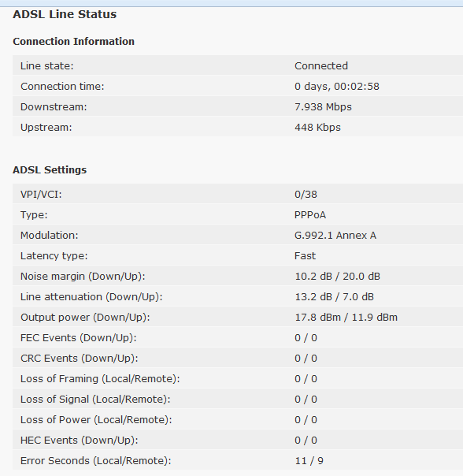Click the 'Loss of Framing (Local/Remote):' label
Viewport: 463px width, 476px height.
[x=100, y=379]
